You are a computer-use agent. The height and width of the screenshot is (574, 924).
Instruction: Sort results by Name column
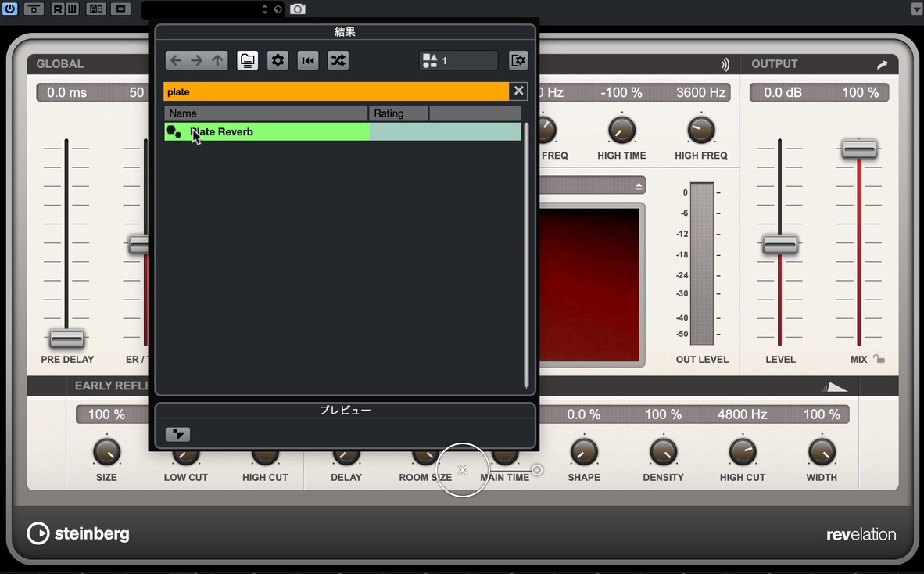click(266, 113)
